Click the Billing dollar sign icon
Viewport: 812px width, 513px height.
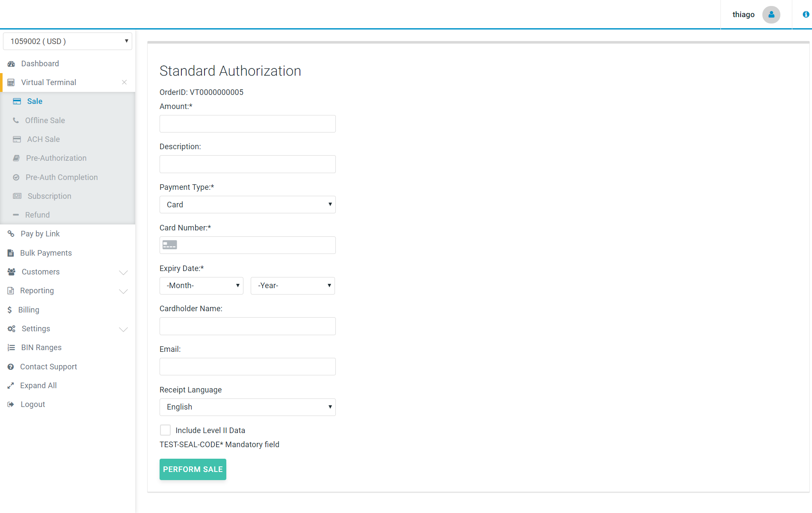(9, 310)
